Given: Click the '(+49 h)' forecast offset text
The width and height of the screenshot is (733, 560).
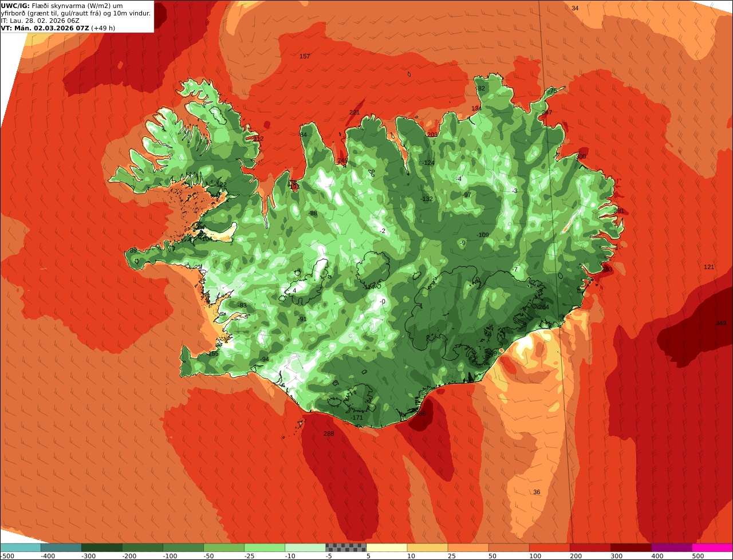Looking at the screenshot, I should tap(103, 27).
